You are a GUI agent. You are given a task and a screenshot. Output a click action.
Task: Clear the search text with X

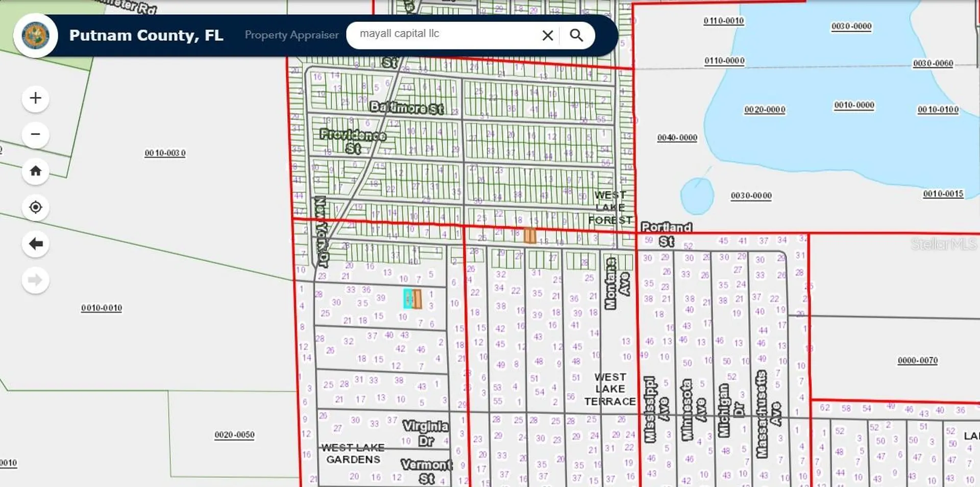547,35
